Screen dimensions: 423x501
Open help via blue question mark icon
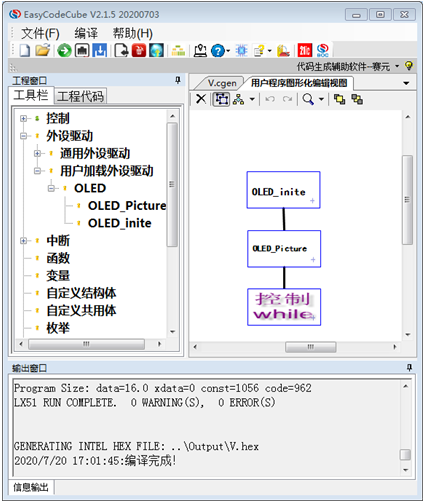218,51
